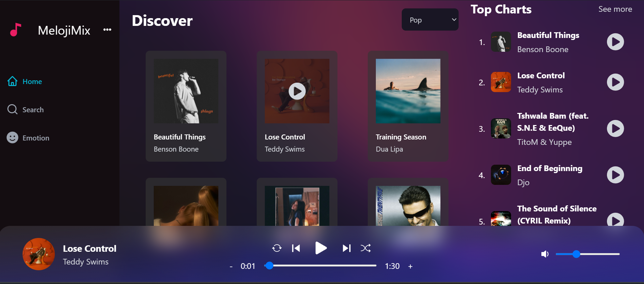Open the three-dot menu beside MelojiMix
644x284 pixels.
pyautogui.click(x=107, y=30)
